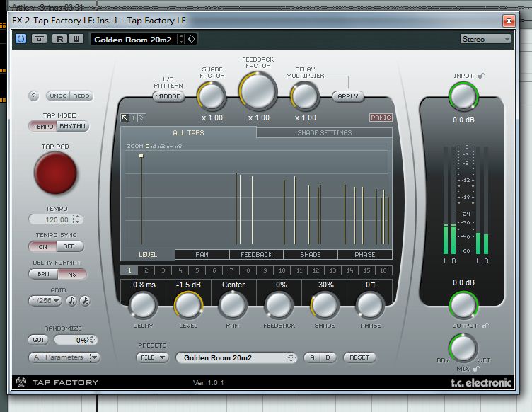The image size is (532, 412).
Task: Click the triplet note grid icon
Action: (85, 301)
